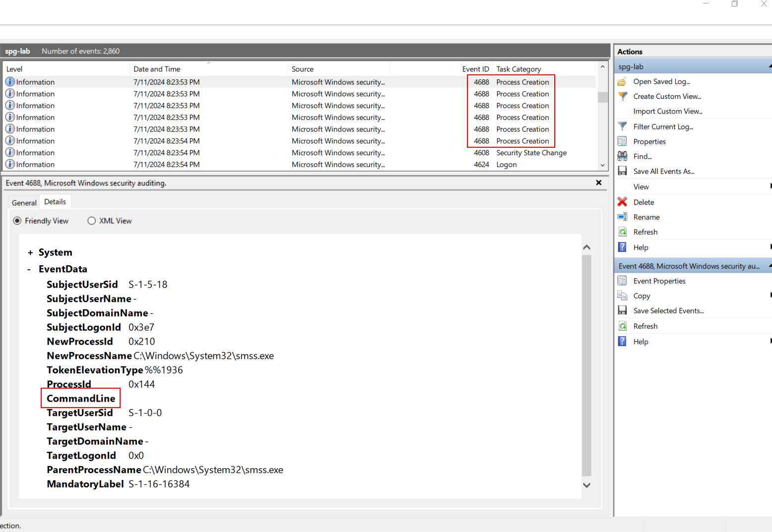Click Save Selected Events action
This screenshot has width=772, height=532.
click(x=668, y=311)
